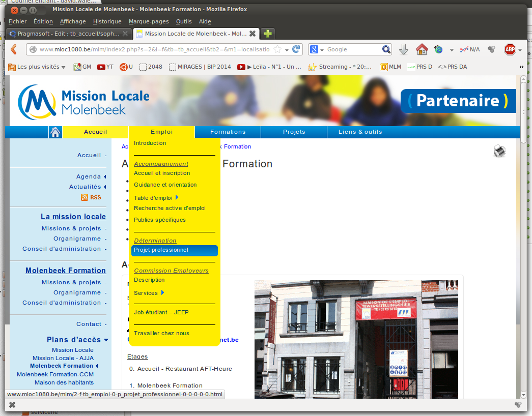Click the Adblock Plus ABP icon
This screenshot has height=416, width=532.
[x=510, y=49]
